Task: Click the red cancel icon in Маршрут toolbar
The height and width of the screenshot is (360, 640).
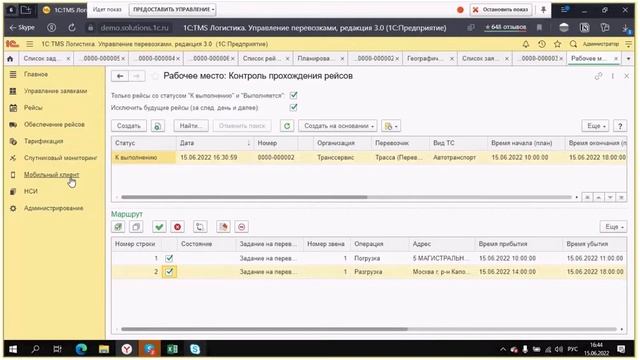Action: click(x=178, y=227)
